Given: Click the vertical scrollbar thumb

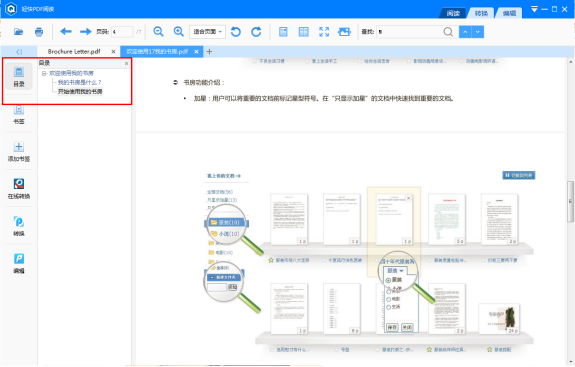Looking at the screenshot, I should point(570,201).
